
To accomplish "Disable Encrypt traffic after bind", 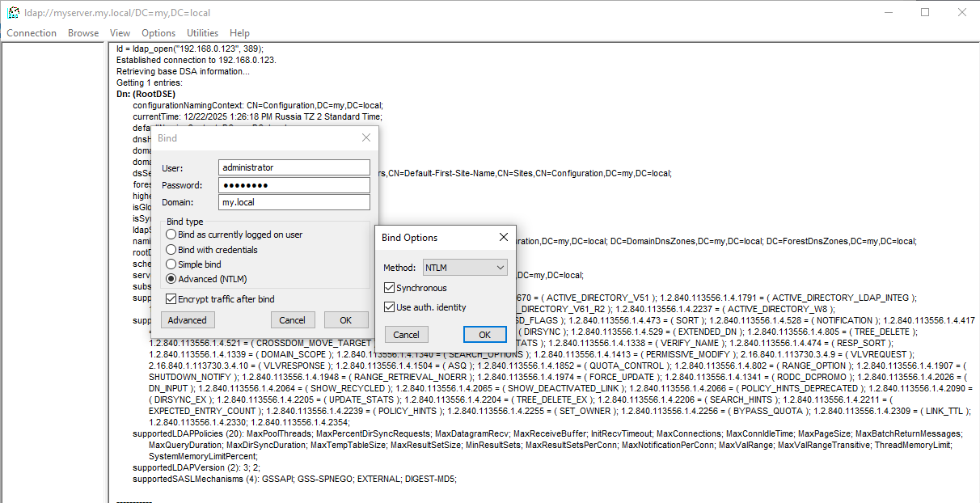I will [x=171, y=299].
